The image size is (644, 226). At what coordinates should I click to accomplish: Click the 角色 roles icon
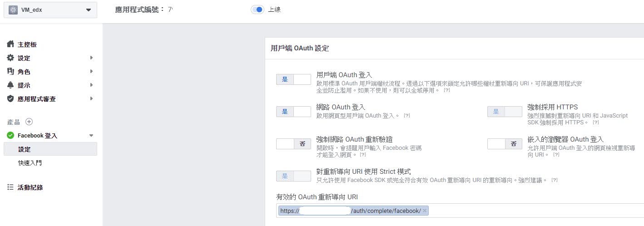click(10, 71)
